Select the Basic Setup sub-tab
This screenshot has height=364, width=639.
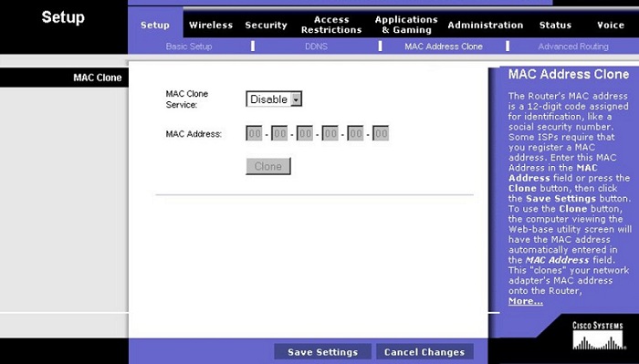pyautogui.click(x=189, y=47)
